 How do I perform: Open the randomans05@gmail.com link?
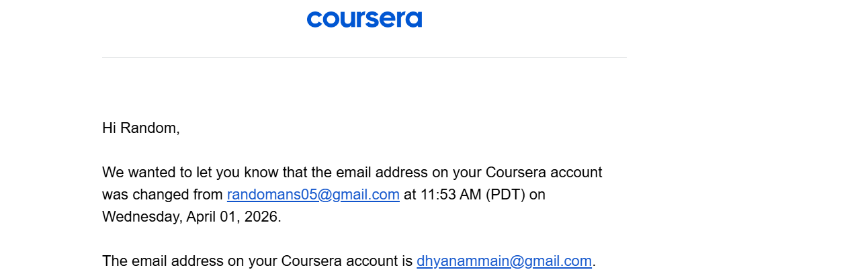tap(313, 195)
